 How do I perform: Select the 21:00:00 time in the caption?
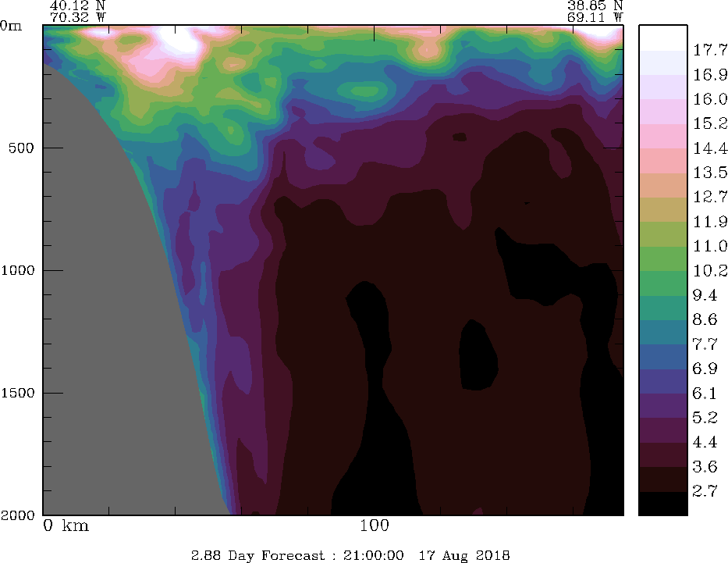tap(373, 555)
